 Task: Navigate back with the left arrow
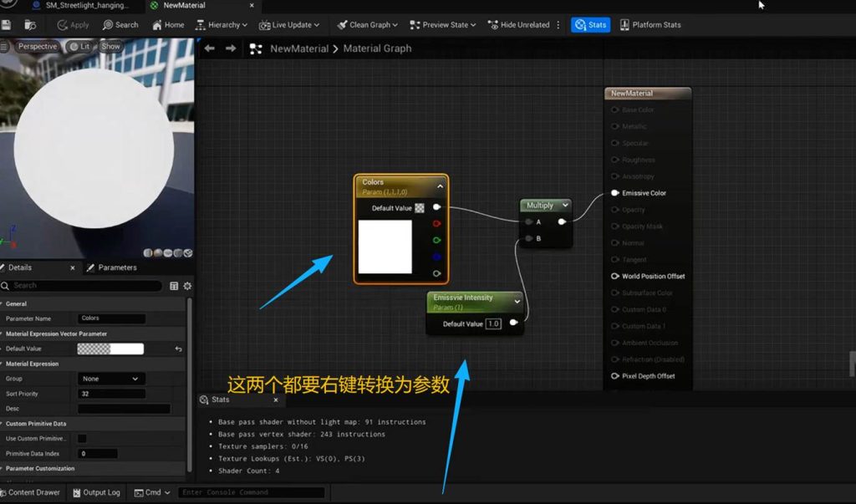pos(210,48)
